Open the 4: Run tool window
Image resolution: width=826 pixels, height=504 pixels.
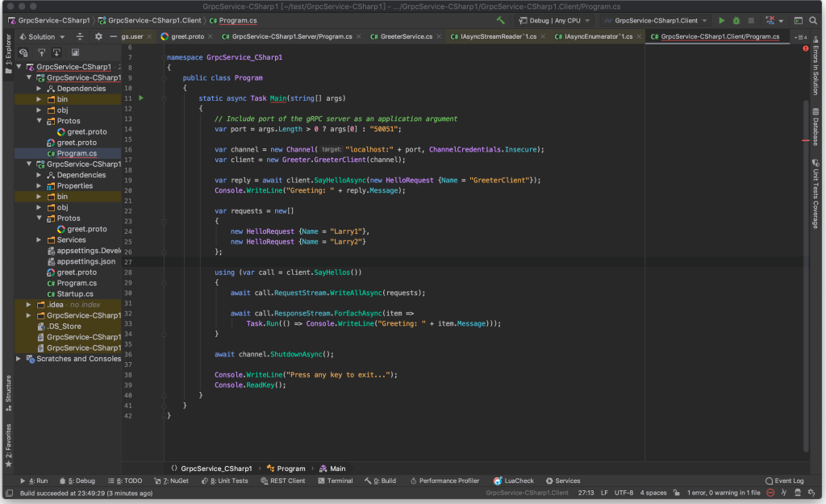coord(34,481)
